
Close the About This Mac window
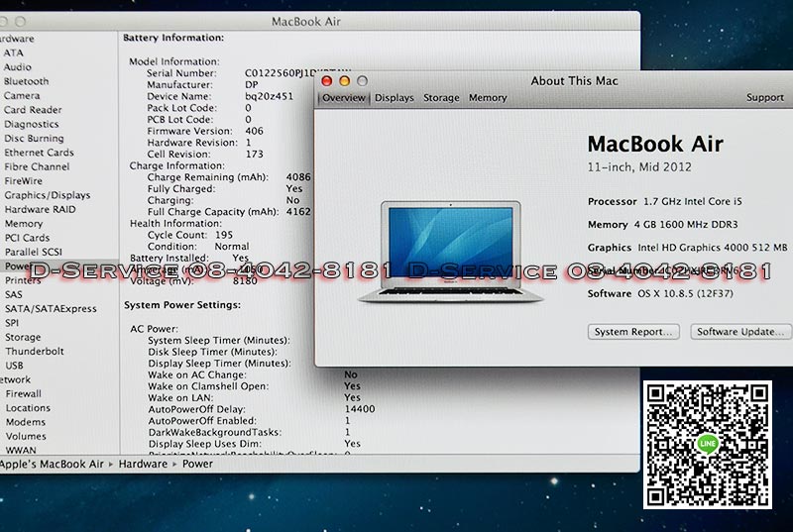pyautogui.click(x=327, y=81)
